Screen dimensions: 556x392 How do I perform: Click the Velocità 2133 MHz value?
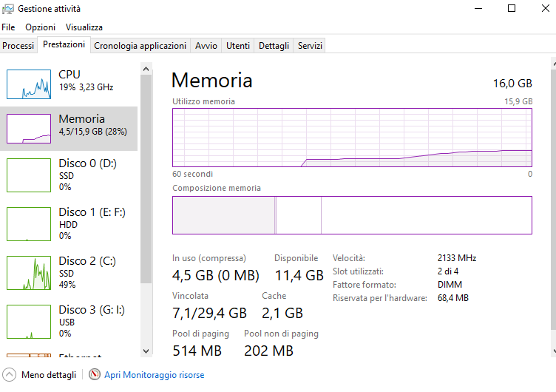point(457,258)
